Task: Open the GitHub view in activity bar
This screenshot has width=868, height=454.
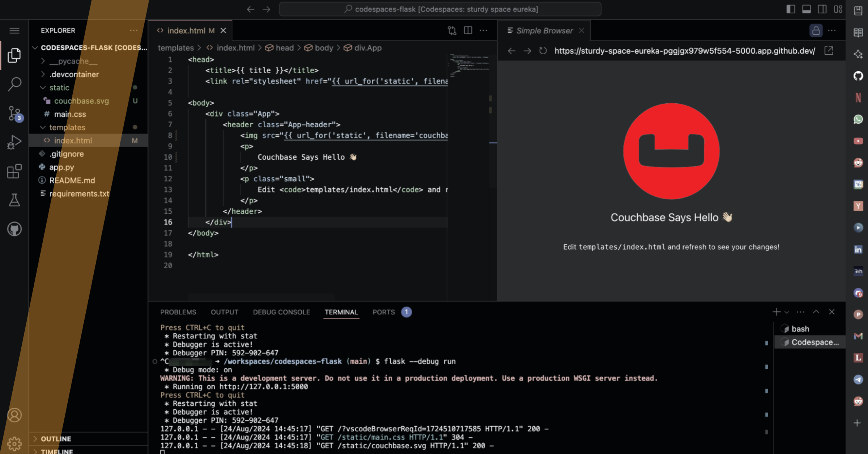Action: [x=14, y=229]
